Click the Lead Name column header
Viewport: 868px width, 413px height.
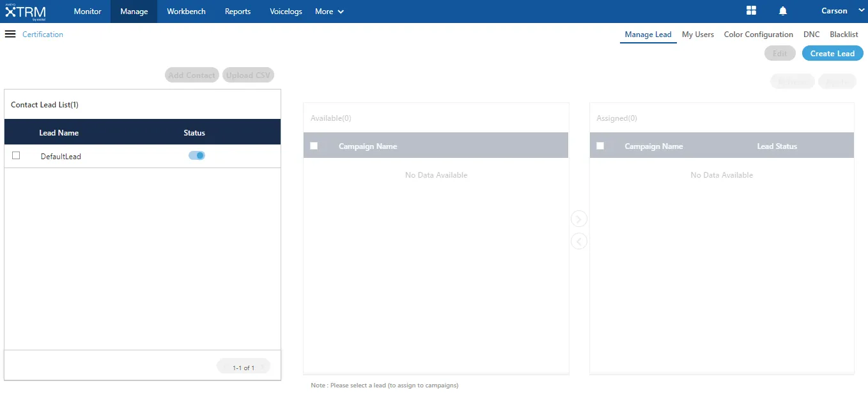point(59,133)
